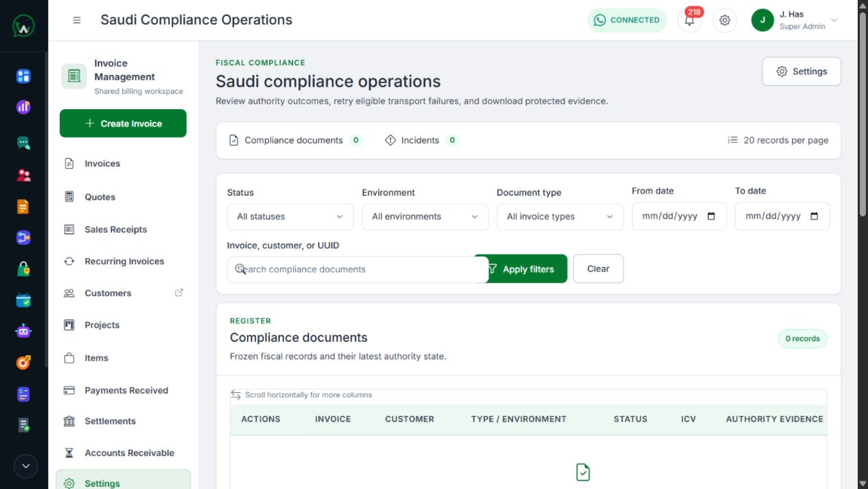This screenshot has height=489, width=868.
Task: Click STATUS column header
Action: pyautogui.click(x=631, y=419)
